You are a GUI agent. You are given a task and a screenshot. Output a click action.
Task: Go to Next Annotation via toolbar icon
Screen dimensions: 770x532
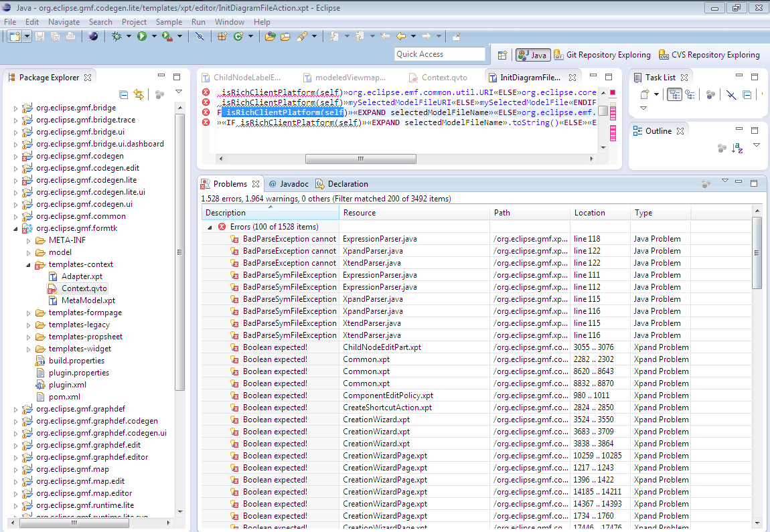335,36
